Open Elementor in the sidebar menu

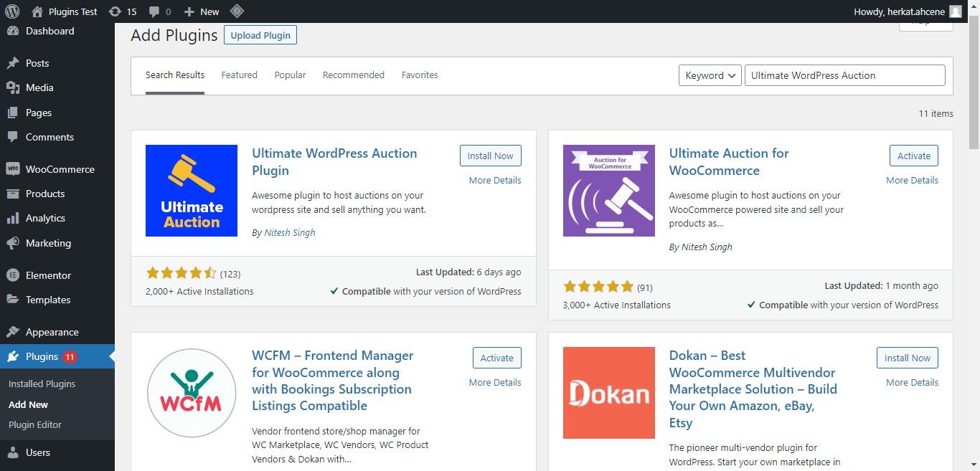[48, 275]
